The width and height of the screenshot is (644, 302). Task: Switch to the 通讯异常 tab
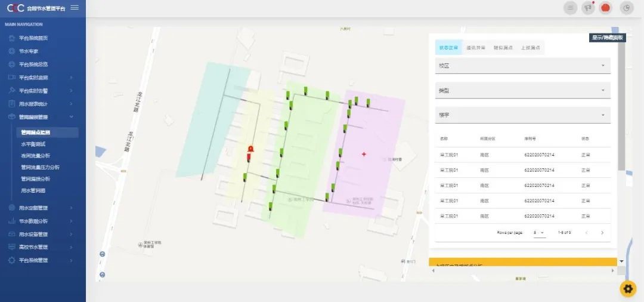tap(475, 48)
